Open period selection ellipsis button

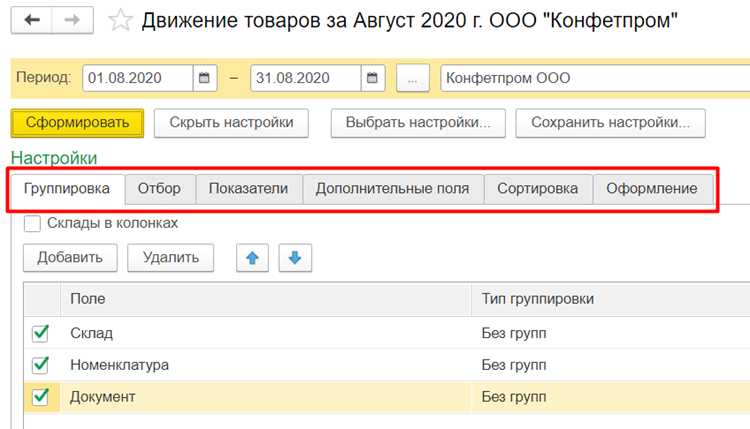(413, 78)
